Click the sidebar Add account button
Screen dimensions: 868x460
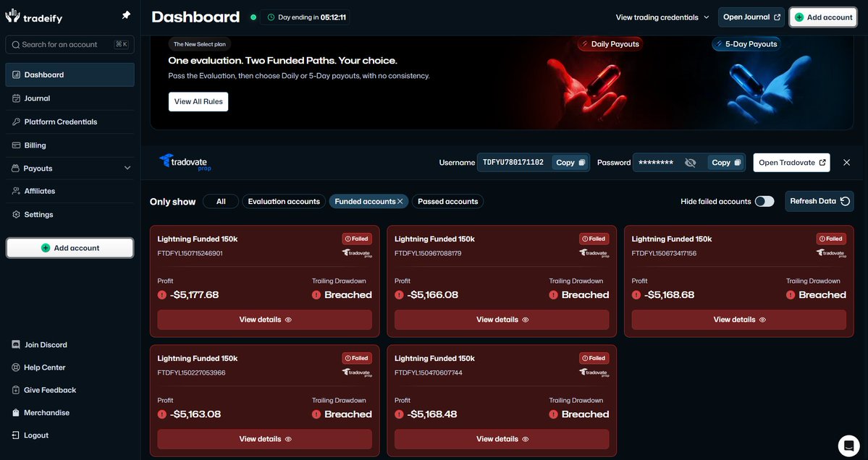(69, 248)
